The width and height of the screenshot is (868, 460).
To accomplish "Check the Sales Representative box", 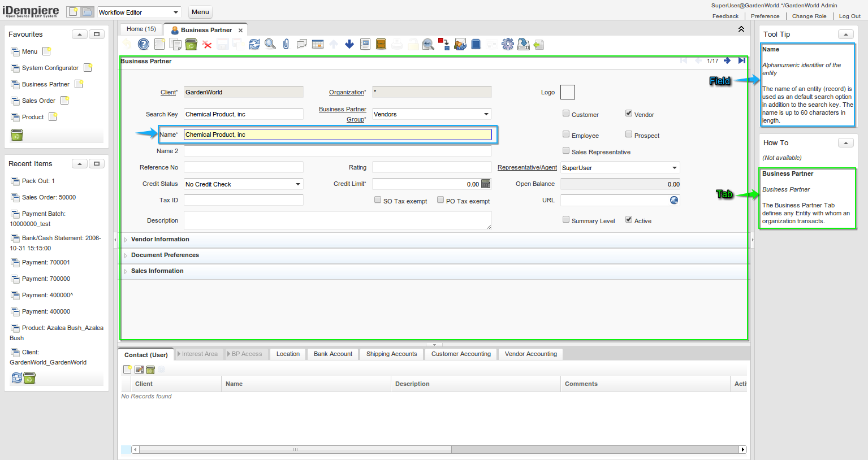I will pos(566,151).
